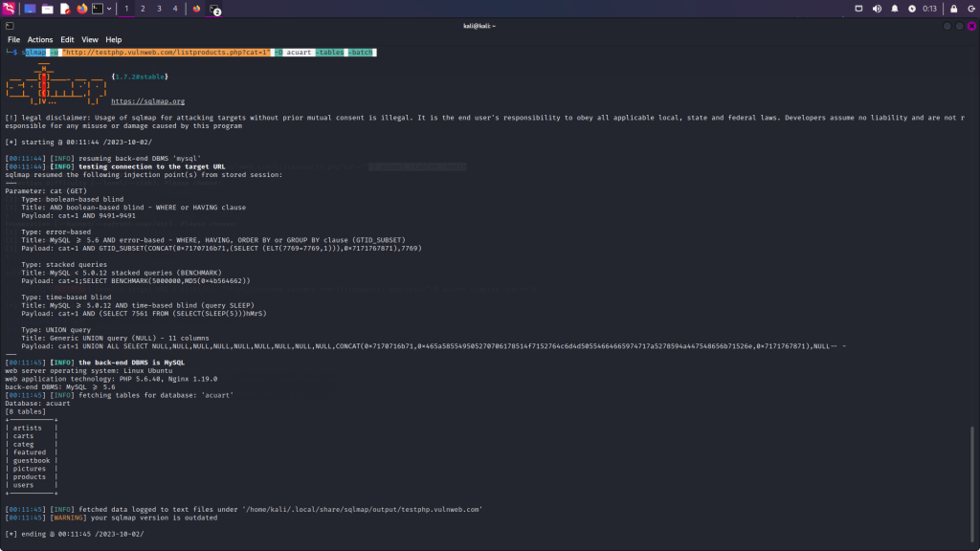Select the 'products' table row
The width and height of the screenshot is (980, 551).
pos(30,476)
